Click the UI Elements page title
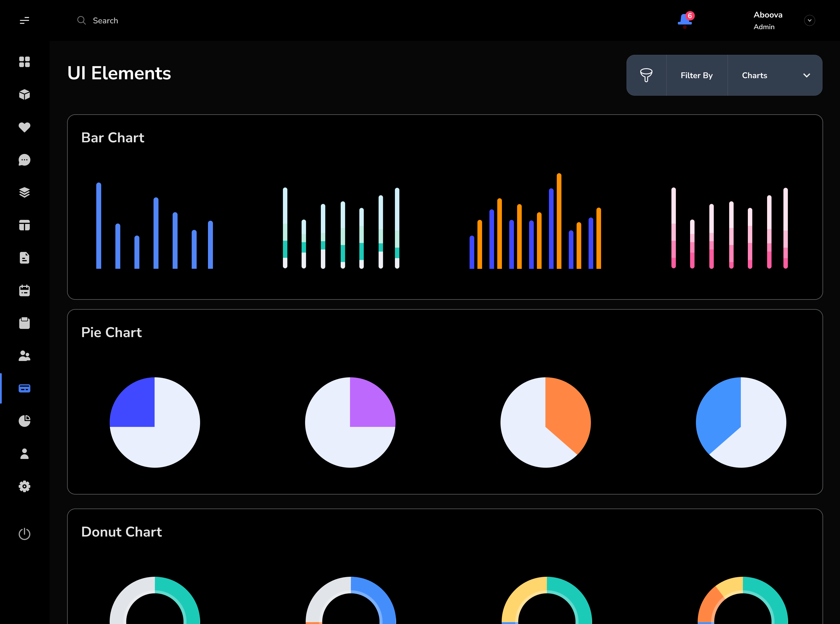 (x=119, y=73)
